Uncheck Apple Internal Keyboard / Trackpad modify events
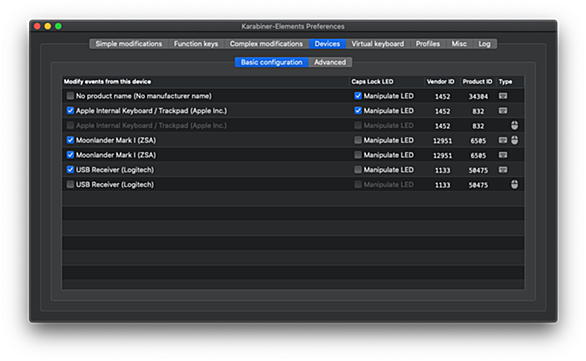Viewport: 586px width, 361px height. tap(70, 111)
